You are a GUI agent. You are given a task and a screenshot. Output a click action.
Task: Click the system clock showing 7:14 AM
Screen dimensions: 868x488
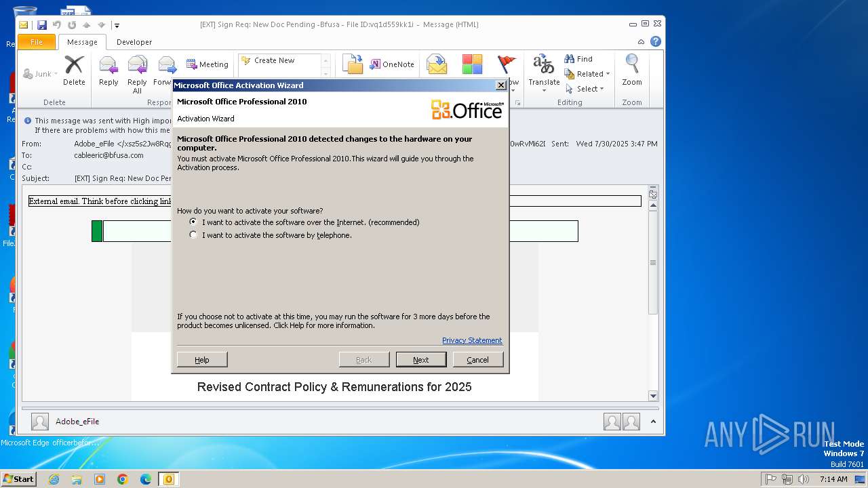pyautogui.click(x=833, y=479)
